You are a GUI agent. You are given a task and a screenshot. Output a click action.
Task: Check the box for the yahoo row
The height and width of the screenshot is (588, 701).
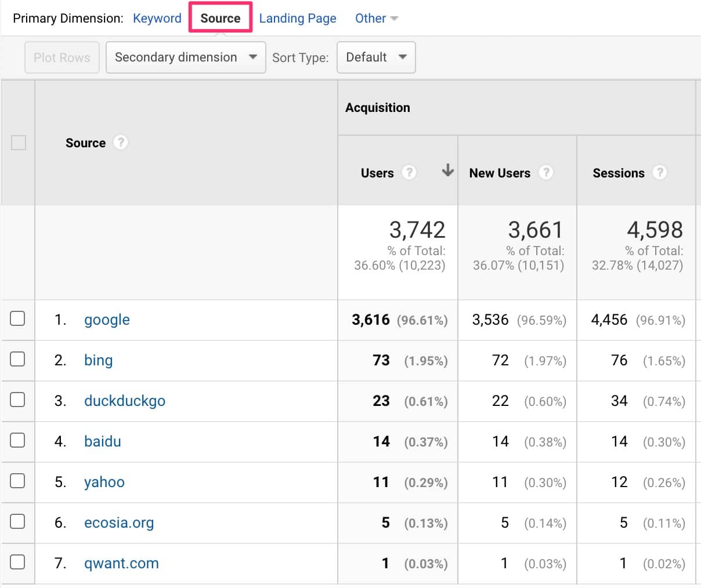coord(18,481)
